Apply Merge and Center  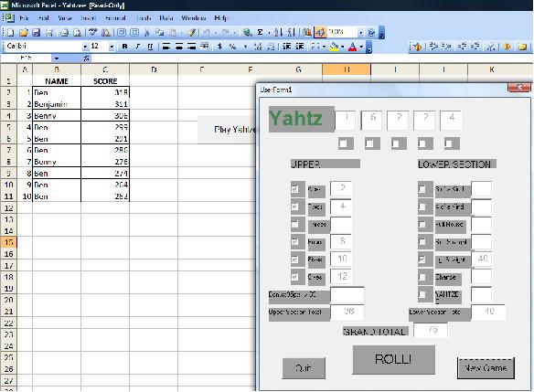(x=204, y=47)
